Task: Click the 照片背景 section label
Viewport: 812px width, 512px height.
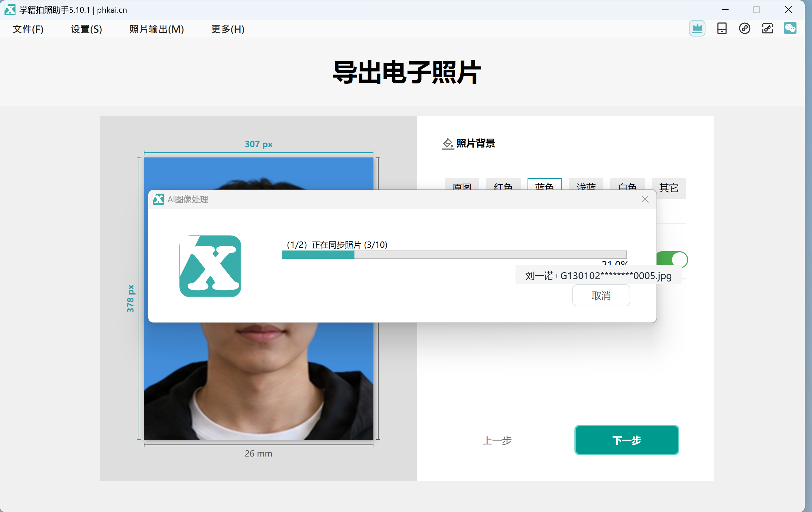Action: coord(475,143)
